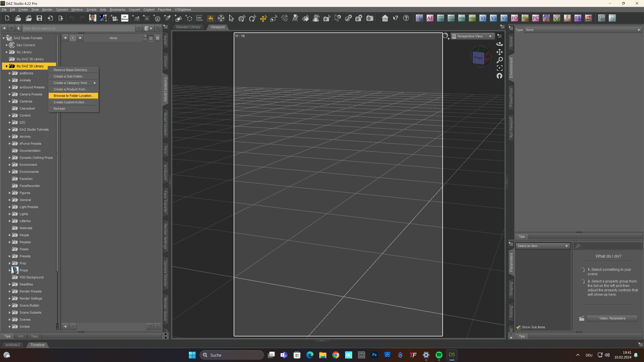Switch content pane to list view
This screenshot has width=644, height=362.
pos(157,38)
